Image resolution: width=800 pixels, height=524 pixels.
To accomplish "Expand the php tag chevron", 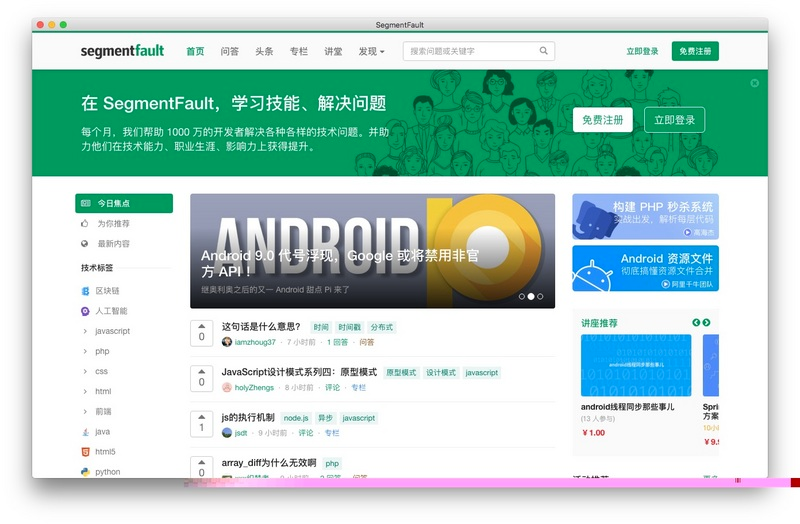I will (85, 351).
